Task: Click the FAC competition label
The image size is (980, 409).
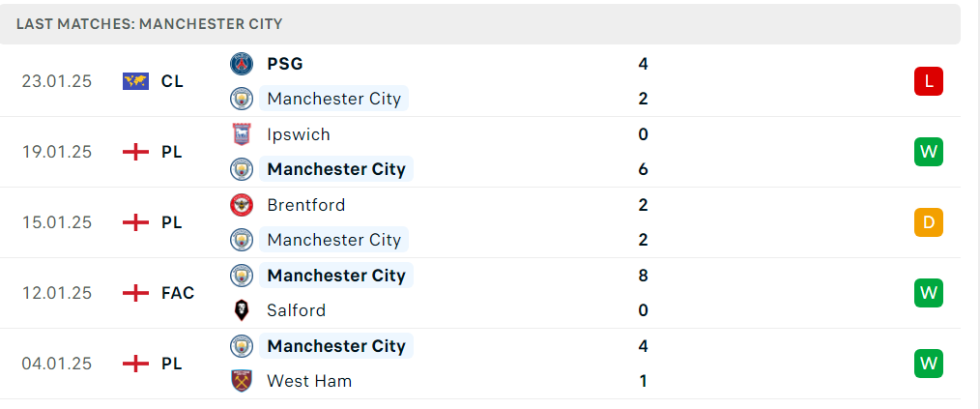Action: coord(178,293)
